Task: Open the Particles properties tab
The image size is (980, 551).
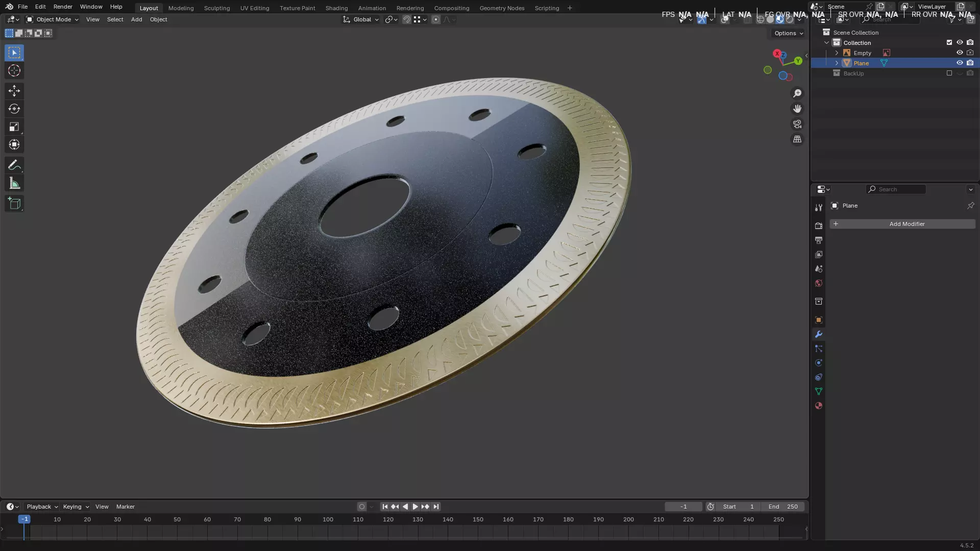Action: pos(819,348)
